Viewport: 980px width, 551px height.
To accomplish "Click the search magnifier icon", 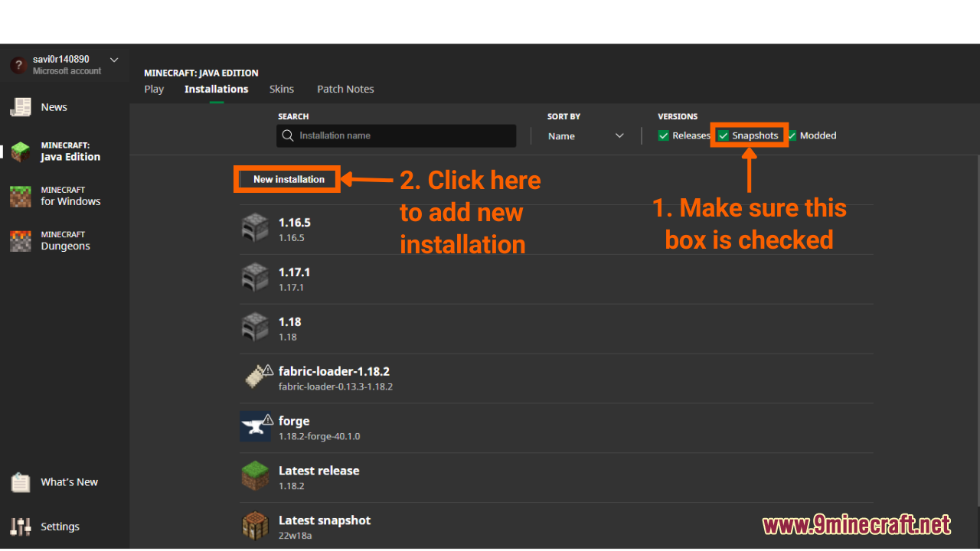I will click(x=288, y=135).
